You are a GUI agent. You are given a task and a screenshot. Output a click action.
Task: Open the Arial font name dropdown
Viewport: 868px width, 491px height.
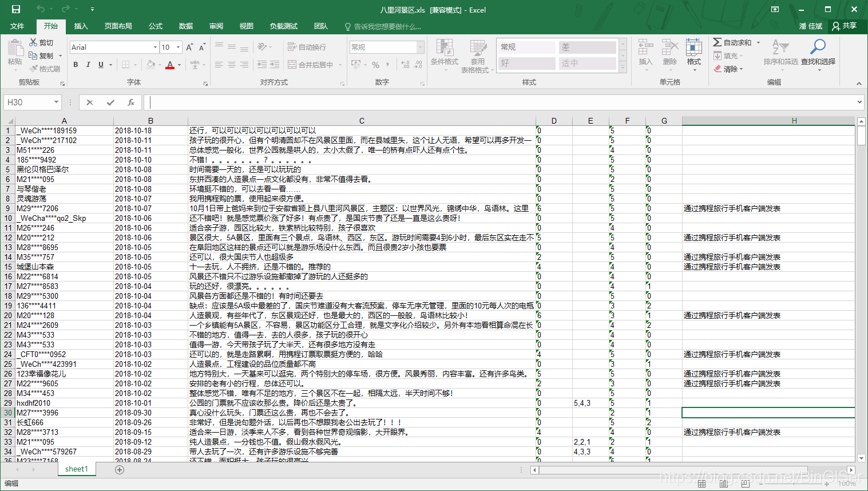tap(155, 47)
